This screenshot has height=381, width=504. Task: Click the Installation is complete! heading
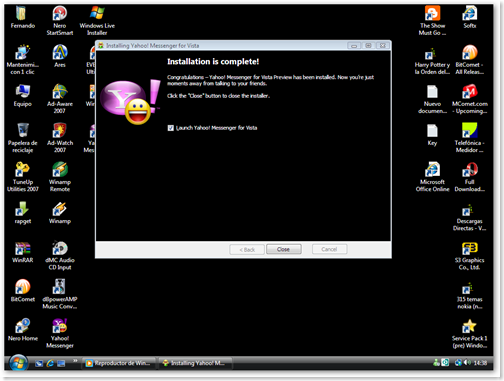(x=213, y=62)
